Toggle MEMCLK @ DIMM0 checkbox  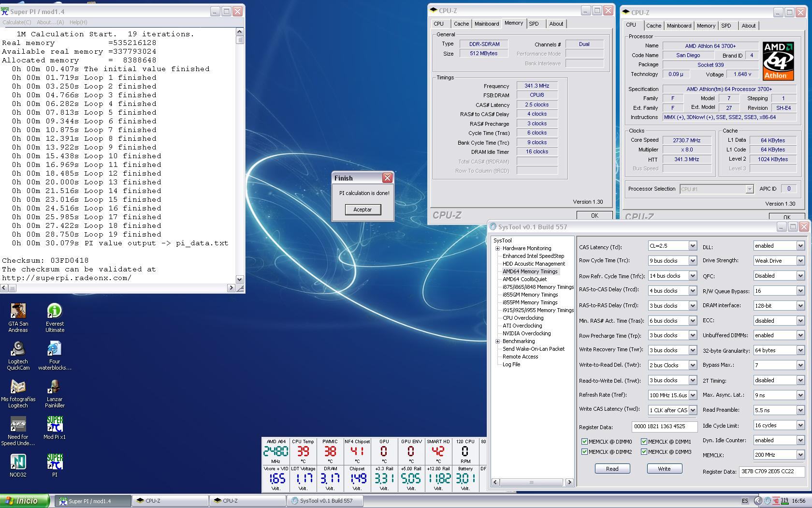click(x=584, y=442)
